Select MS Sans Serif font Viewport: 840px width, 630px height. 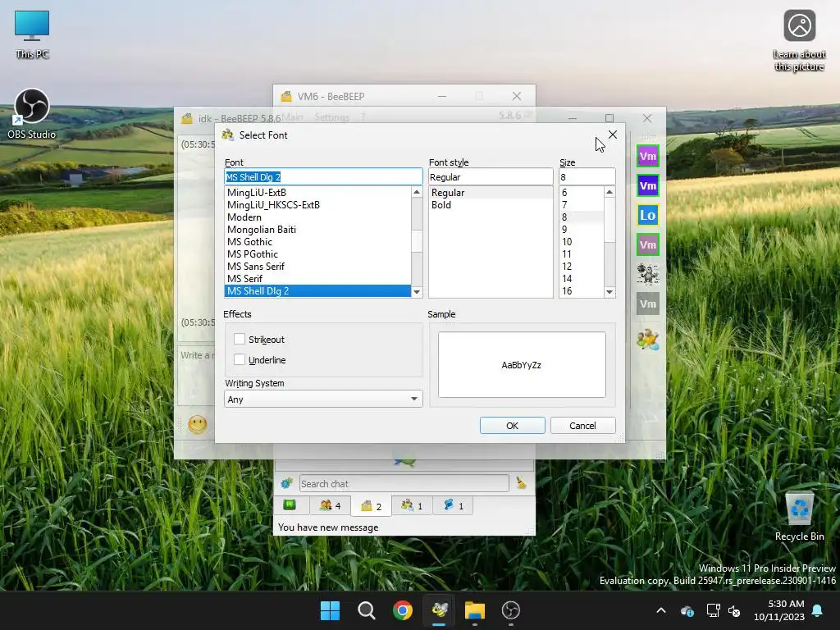(x=317, y=267)
